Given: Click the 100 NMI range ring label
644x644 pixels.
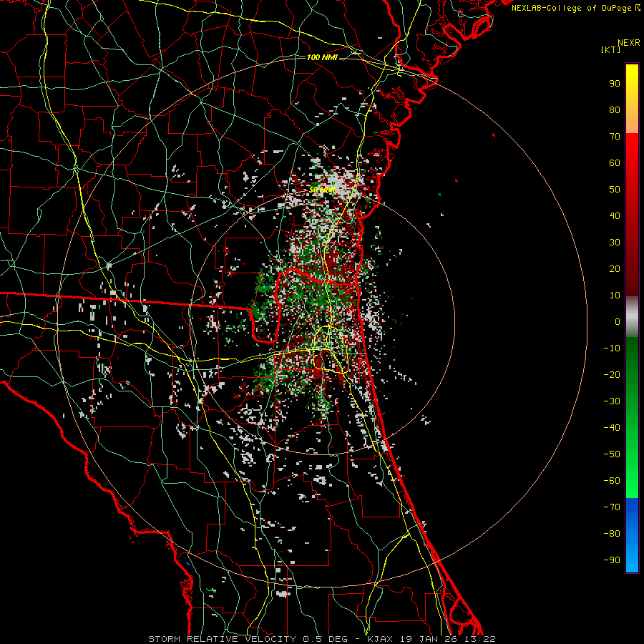Looking at the screenshot, I should 322,57.
